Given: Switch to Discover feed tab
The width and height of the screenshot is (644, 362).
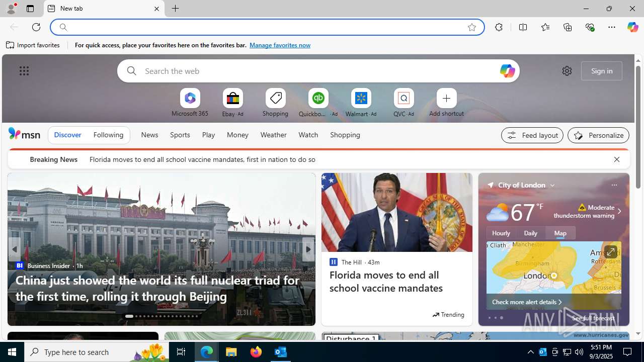Looking at the screenshot, I should [x=67, y=135].
